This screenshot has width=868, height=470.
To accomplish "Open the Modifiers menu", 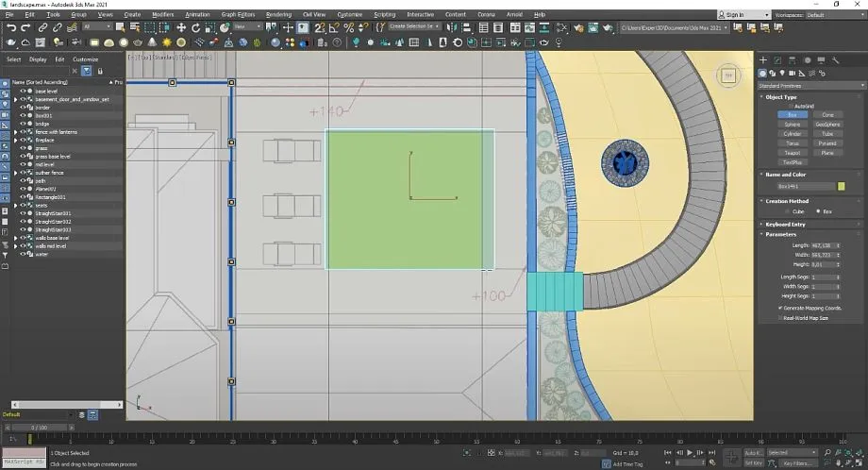I will coord(162,15).
